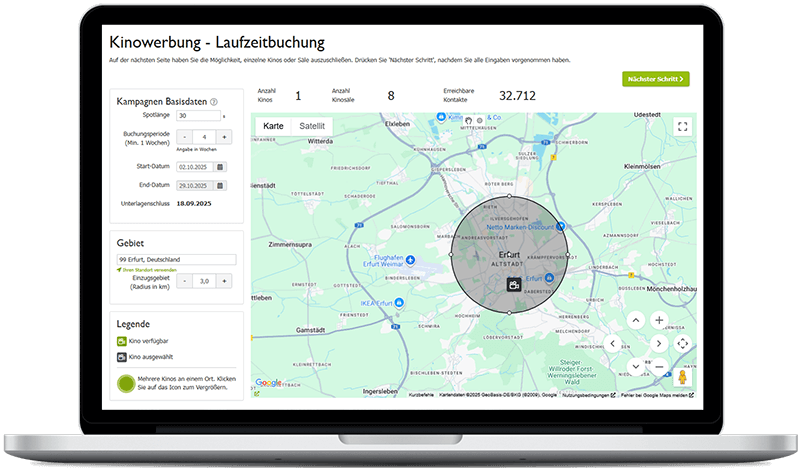Decrease Buchungsperiode with minus button
Viewport: 800px width, 468px height.
click(x=185, y=137)
